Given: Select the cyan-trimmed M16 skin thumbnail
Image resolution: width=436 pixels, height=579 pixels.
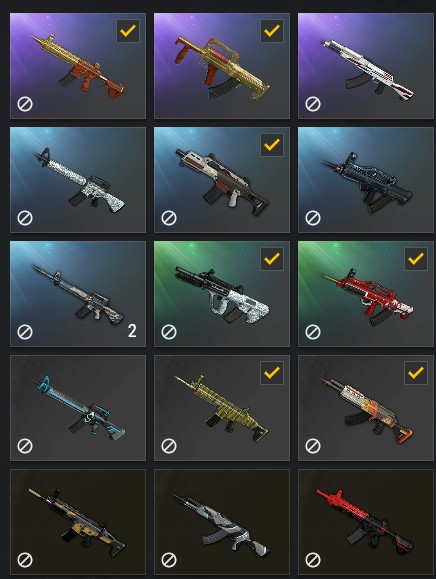Looking at the screenshot, I should 78,408.
